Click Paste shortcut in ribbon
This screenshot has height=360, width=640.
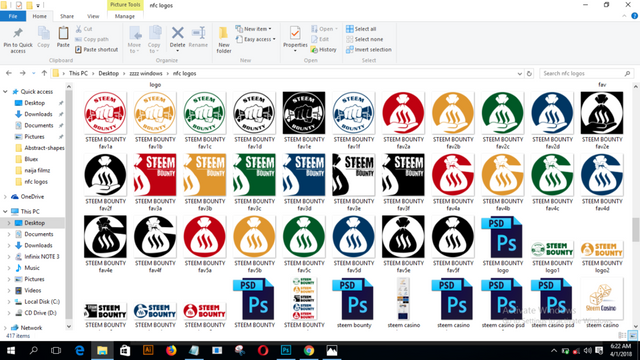pyautogui.click(x=97, y=49)
